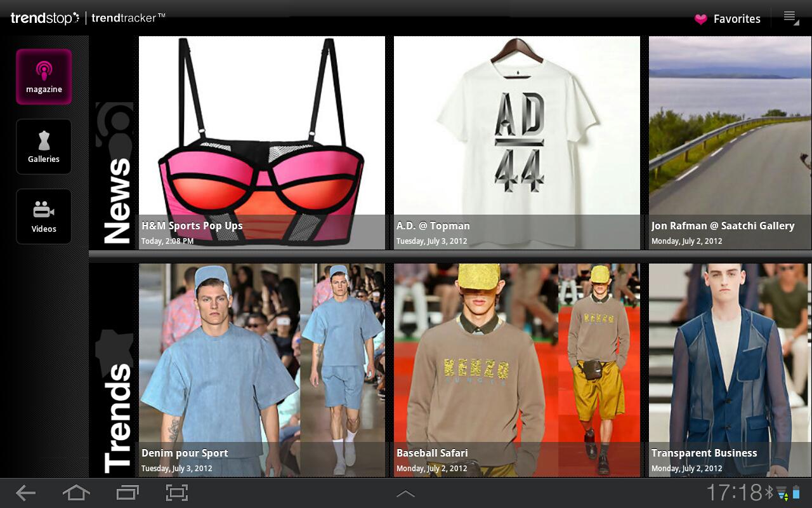Viewport: 812px width, 508px height.
Task: Tap the screenshot capture icon
Action: click(x=177, y=493)
